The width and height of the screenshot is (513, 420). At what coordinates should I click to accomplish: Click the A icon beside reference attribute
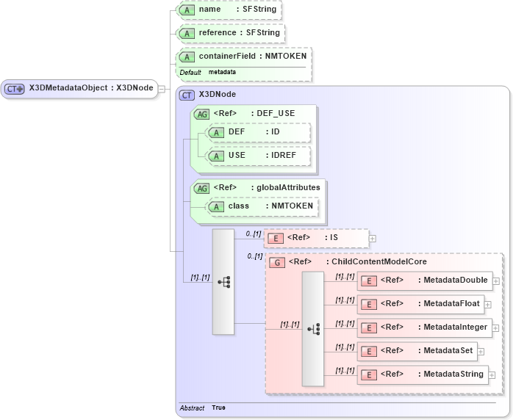point(187,33)
